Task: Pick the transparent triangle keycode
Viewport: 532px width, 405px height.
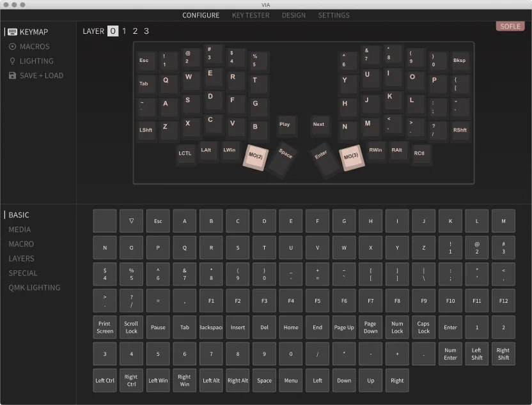Action: (x=131, y=221)
